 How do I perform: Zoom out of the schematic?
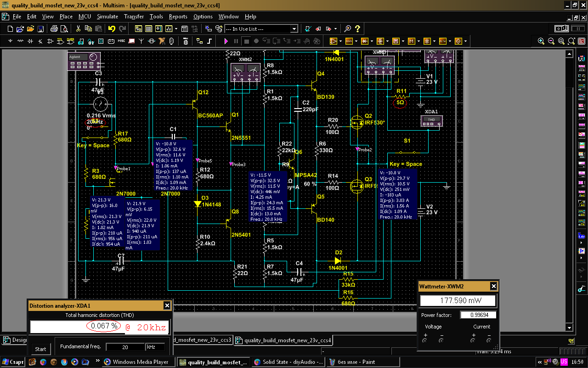click(552, 41)
